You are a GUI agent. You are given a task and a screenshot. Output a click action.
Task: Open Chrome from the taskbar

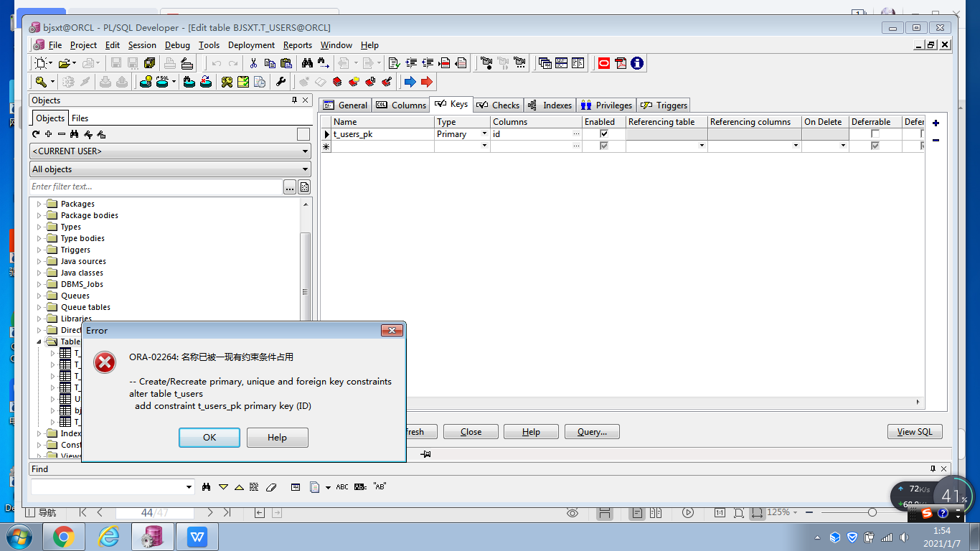[63, 537]
